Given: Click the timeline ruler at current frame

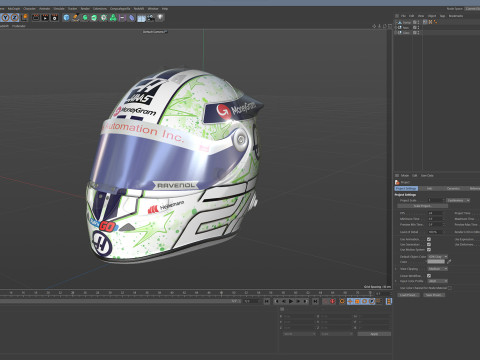Looking at the screenshot, I should click(x=221, y=293).
